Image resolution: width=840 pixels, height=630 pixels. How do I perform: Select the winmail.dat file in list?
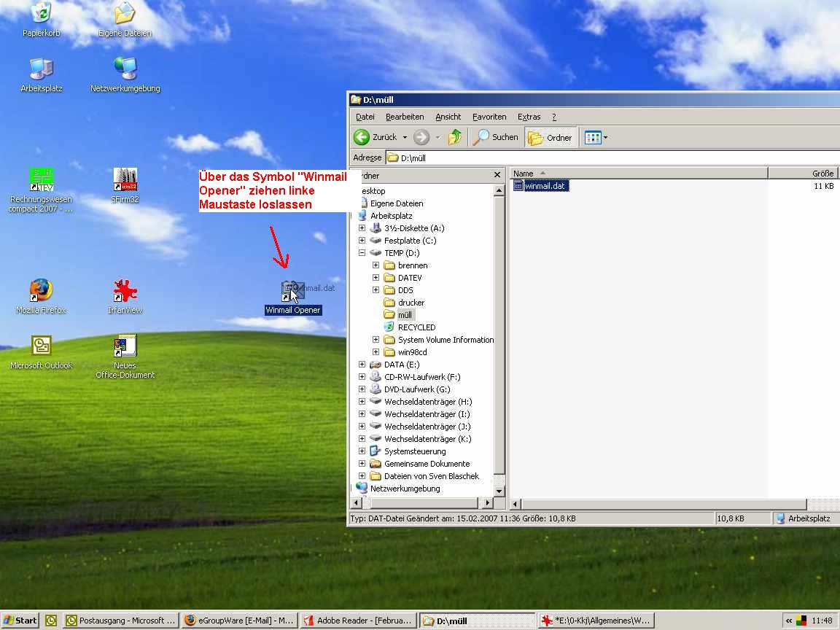coord(545,186)
